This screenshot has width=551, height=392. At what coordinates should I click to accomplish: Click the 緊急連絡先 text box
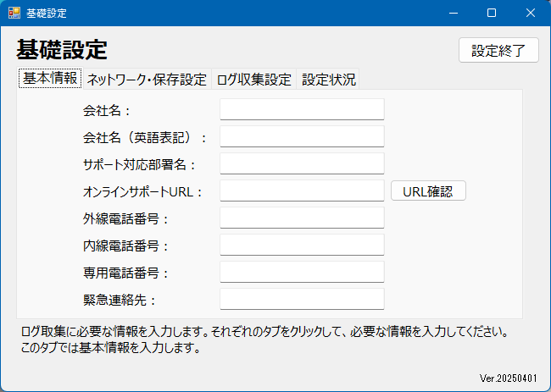pyautogui.click(x=302, y=300)
